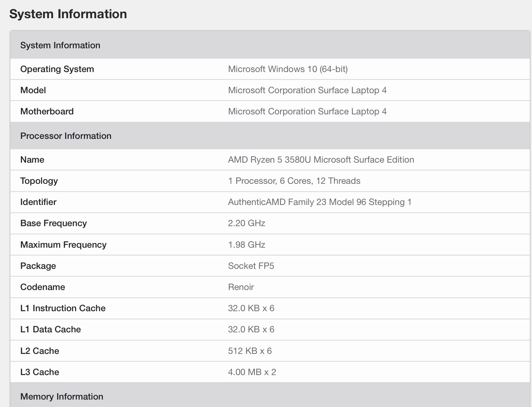This screenshot has width=532, height=407.
Task: Select the L1 Instruction Cache value '32.0 KB x 6'
Action: coord(251,308)
